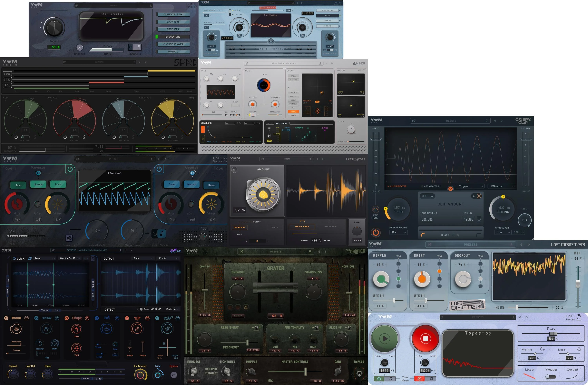
Task: Click the Crispy Clip Pre Filter icon
Action: 375,210
